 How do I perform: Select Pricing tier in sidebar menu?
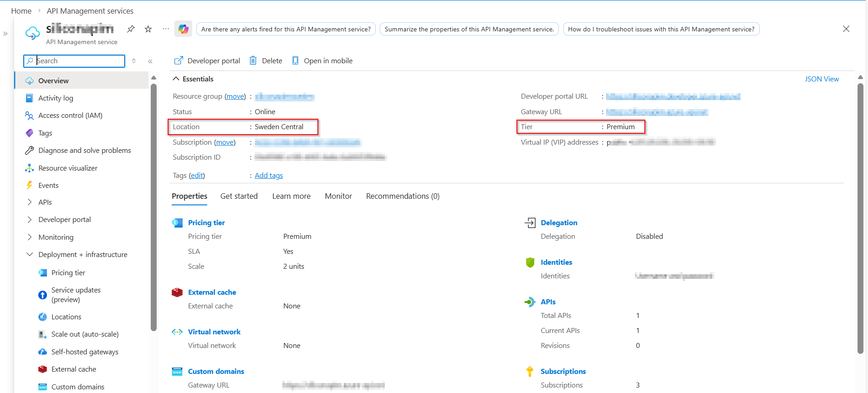coord(68,272)
